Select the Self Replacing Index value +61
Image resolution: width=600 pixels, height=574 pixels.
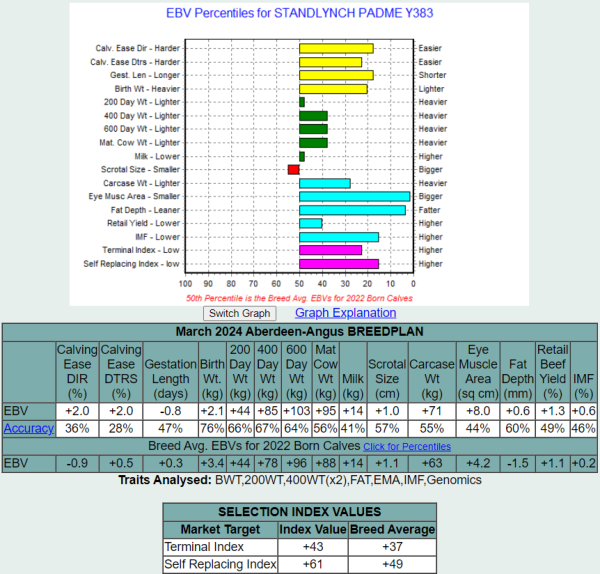pos(311,564)
